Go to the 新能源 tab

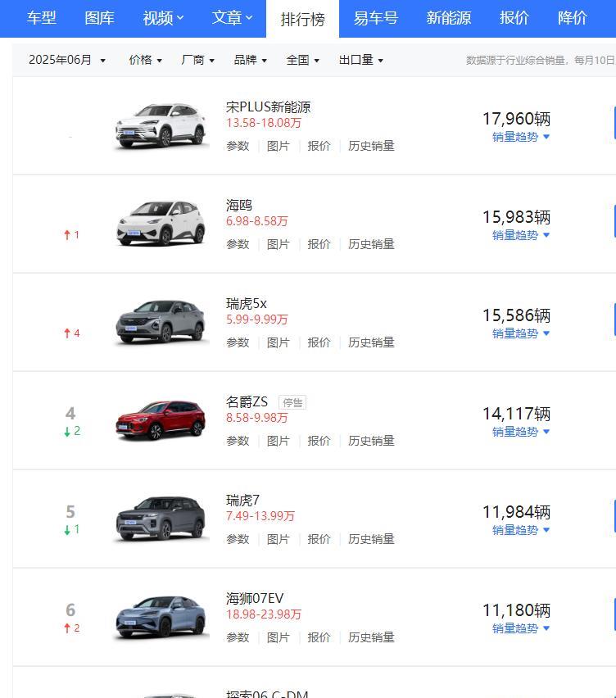(449, 18)
